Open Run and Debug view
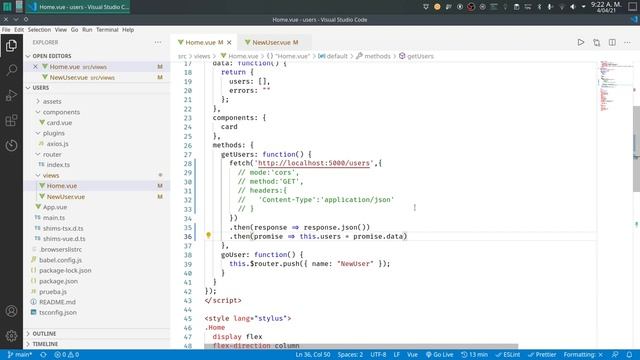 pyautogui.click(x=11, y=96)
